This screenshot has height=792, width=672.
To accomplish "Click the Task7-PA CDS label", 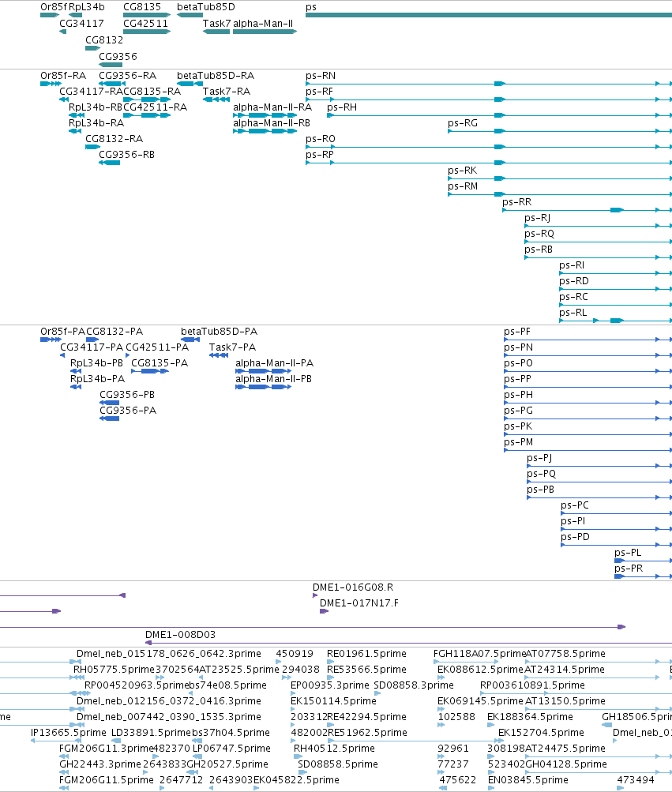I will click(x=232, y=347).
